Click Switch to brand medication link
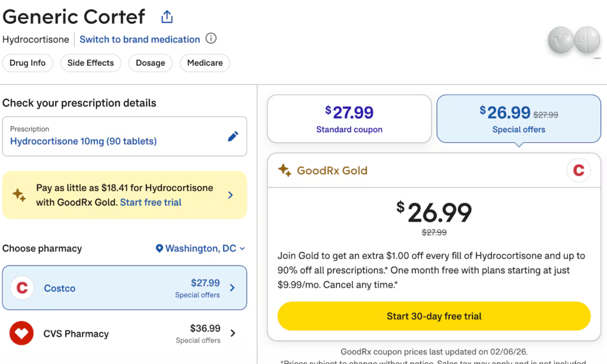 coord(140,39)
